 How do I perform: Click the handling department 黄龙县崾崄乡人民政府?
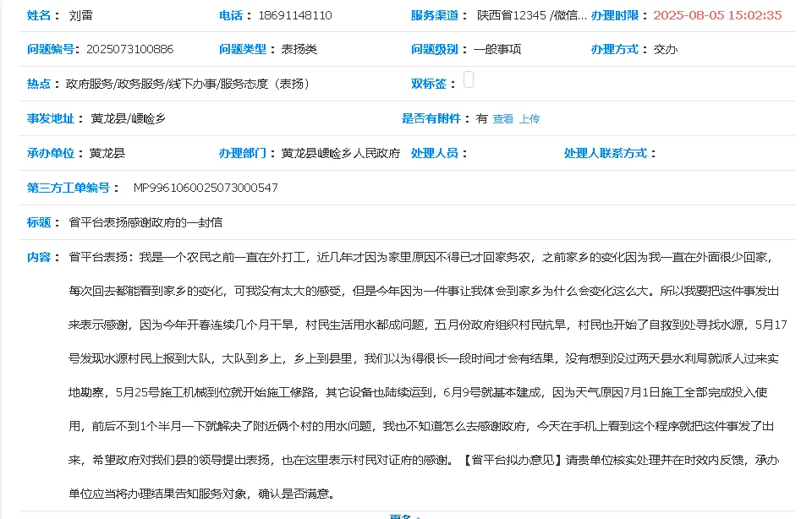[x=341, y=153]
